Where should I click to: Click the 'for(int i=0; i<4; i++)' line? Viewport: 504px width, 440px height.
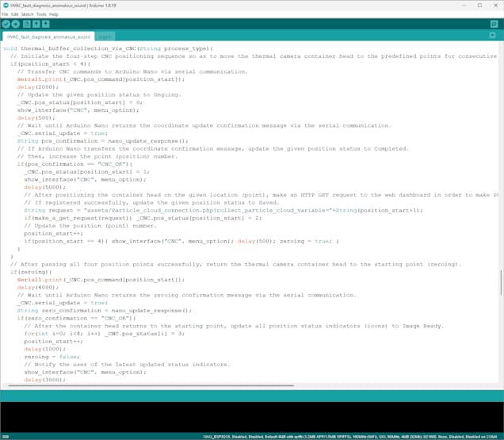(x=105, y=334)
